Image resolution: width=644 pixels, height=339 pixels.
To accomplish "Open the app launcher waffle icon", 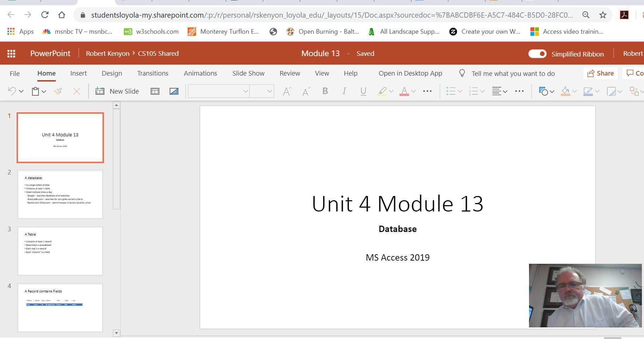I will [11, 54].
